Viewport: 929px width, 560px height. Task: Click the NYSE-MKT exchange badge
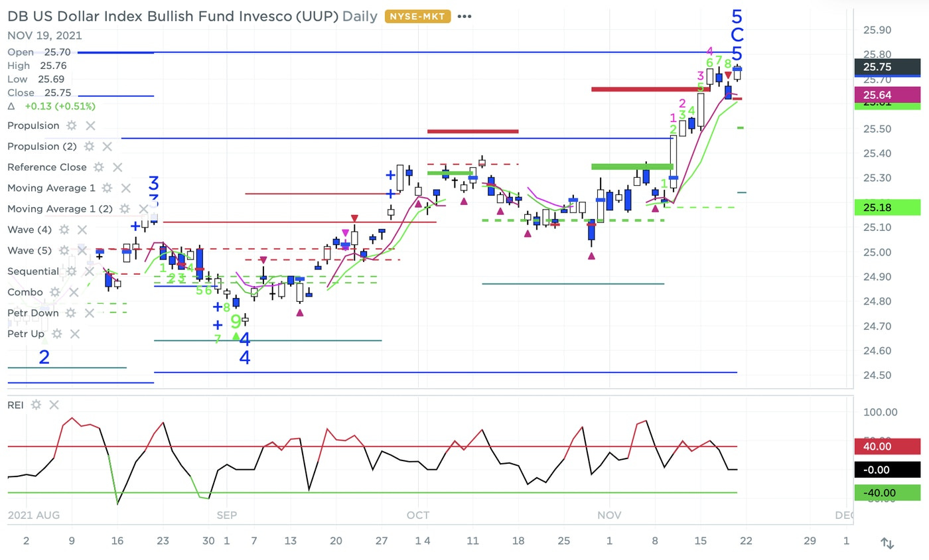(417, 16)
